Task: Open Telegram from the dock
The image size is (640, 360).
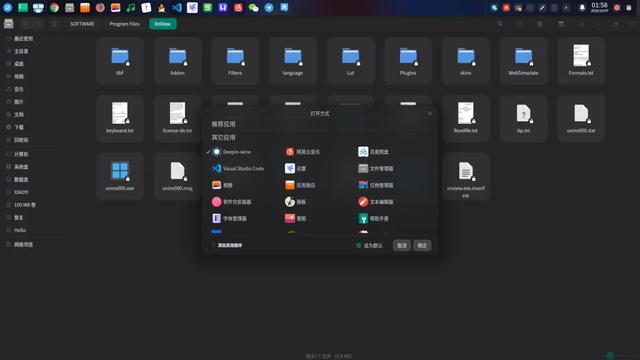Action: 269,7
